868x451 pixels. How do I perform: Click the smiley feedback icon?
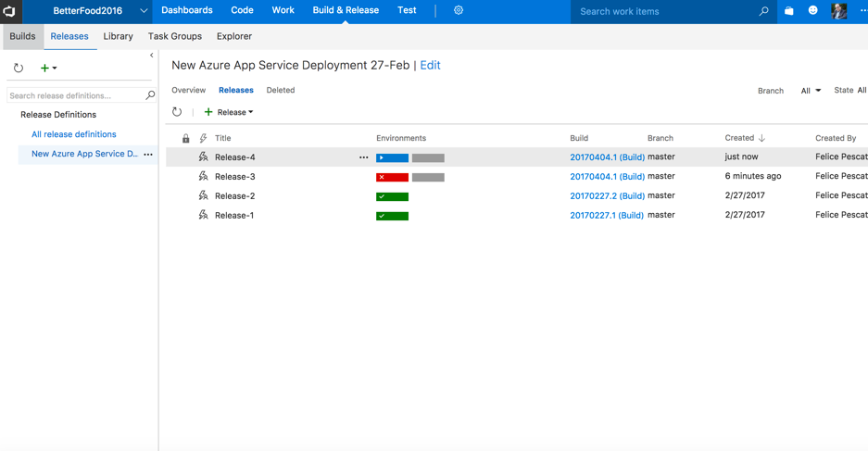coord(812,10)
